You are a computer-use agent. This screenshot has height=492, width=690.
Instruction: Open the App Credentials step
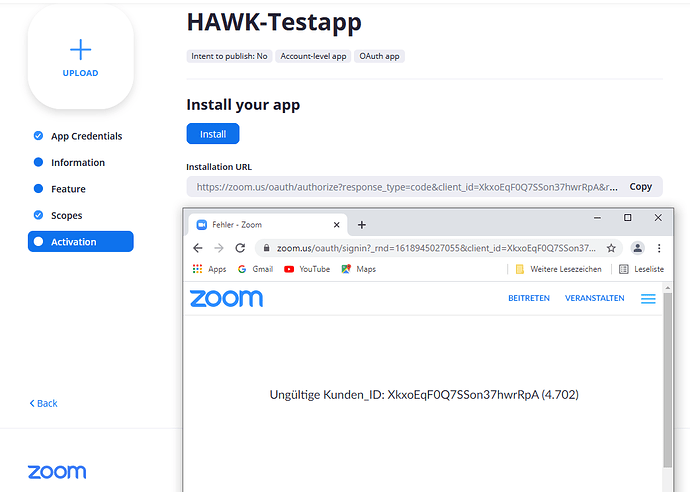78,136
